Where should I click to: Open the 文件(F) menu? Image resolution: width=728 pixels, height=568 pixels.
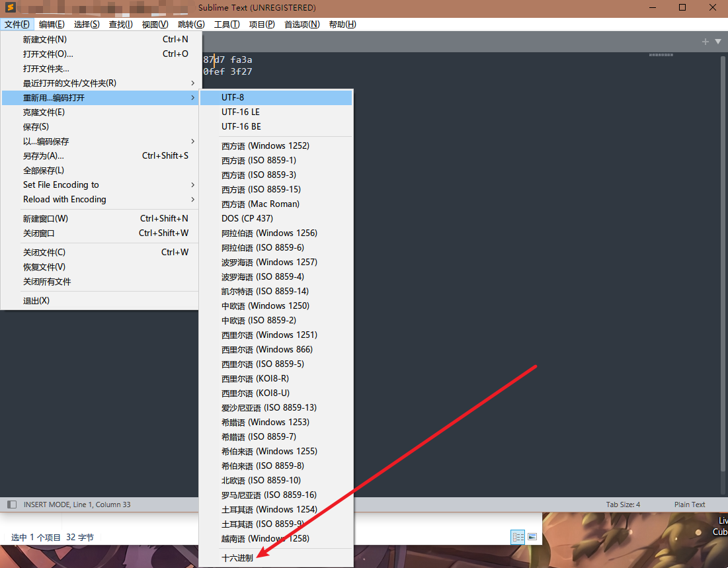coord(17,24)
